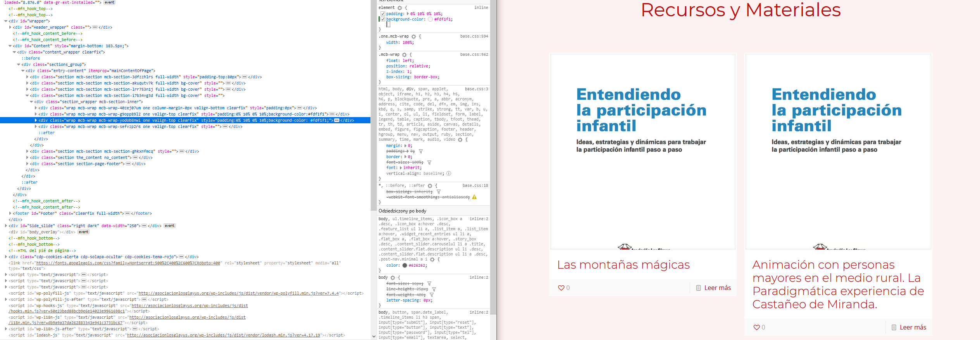Expand the padding shorthand value arrow in element rule

click(408, 14)
